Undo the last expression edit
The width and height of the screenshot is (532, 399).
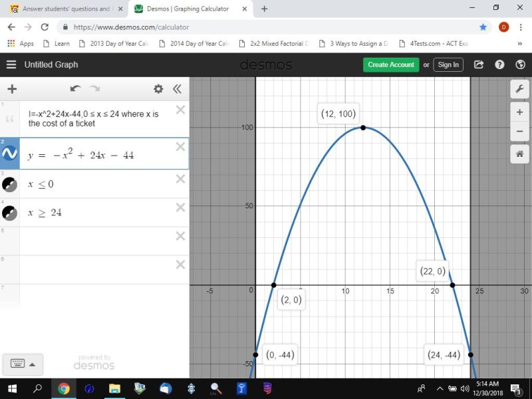[x=75, y=88]
